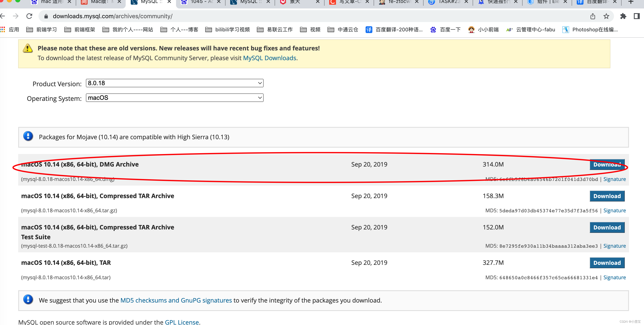
Task: Open the Product Version dropdown
Action: click(175, 83)
